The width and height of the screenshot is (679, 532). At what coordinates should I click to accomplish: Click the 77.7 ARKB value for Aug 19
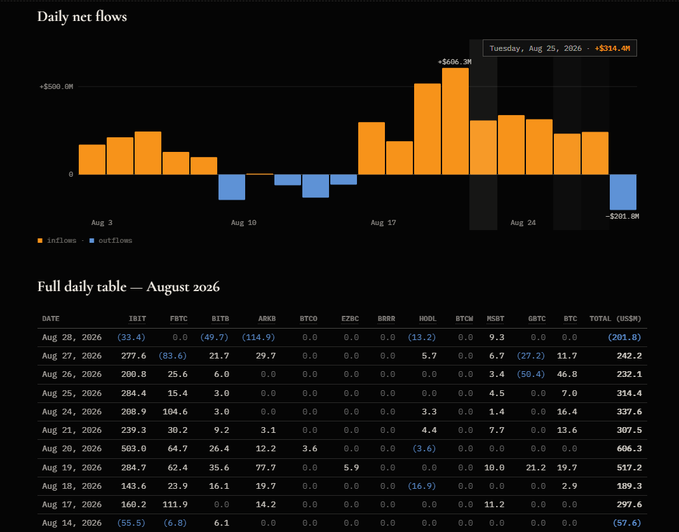click(x=266, y=468)
